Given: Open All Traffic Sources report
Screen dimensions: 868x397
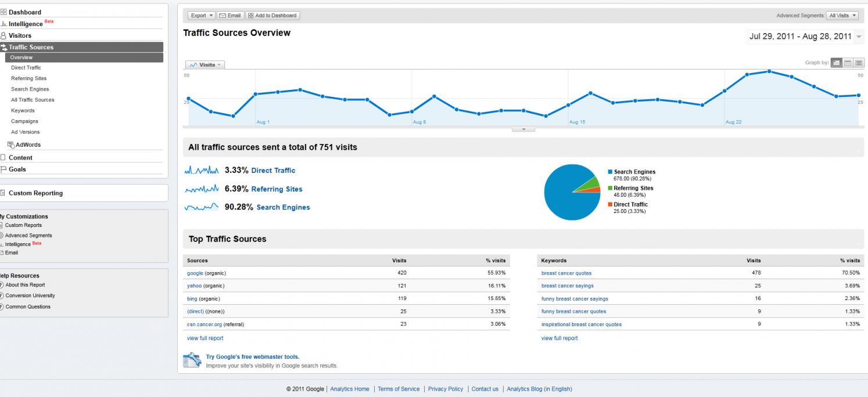Looking at the screenshot, I should [33, 100].
